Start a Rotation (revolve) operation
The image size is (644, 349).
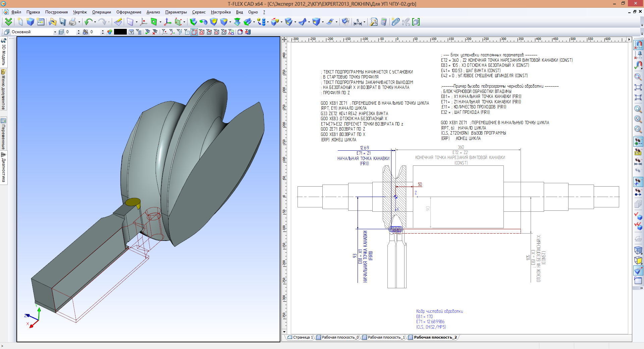(204, 22)
